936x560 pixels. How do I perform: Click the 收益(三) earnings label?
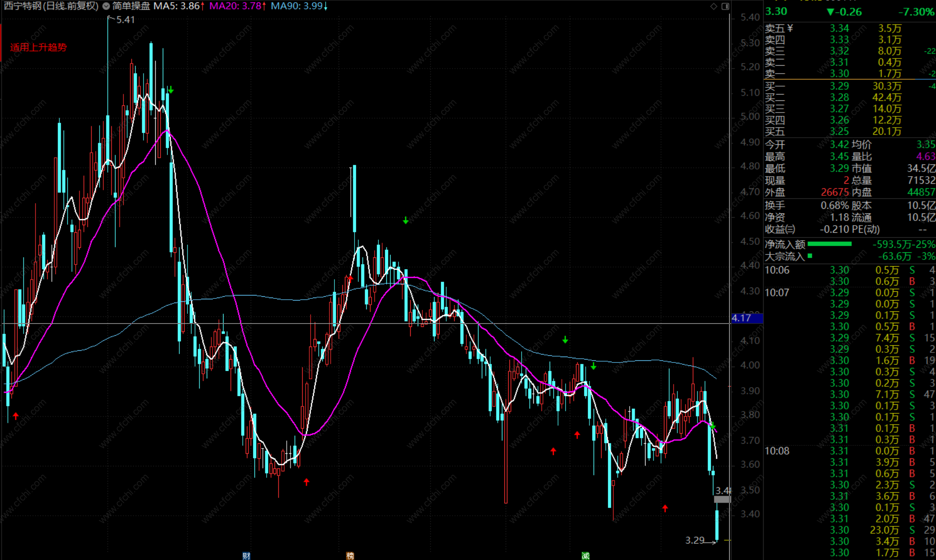(779, 229)
